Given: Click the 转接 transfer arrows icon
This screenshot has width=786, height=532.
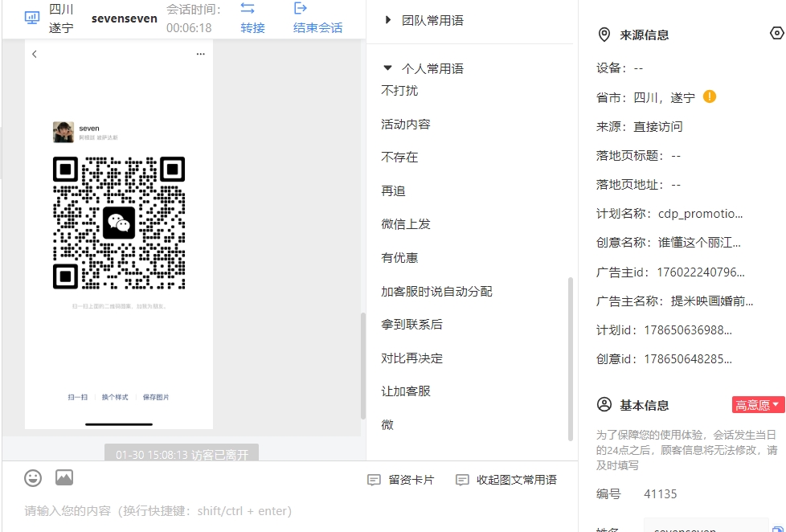Looking at the screenshot, I should coord(247,8).
